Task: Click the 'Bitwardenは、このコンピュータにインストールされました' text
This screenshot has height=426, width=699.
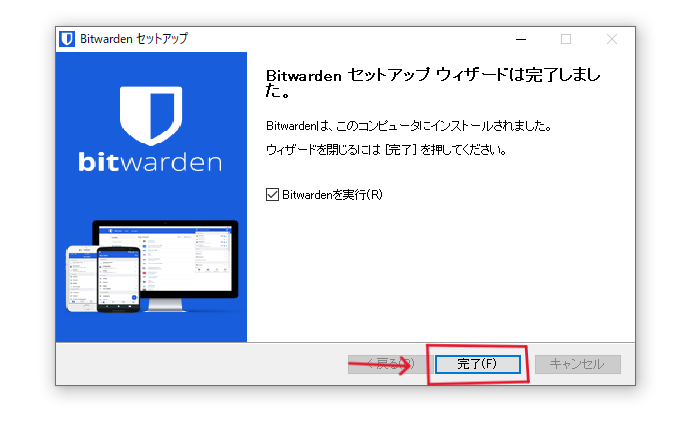Action: (x=409, y=126)
